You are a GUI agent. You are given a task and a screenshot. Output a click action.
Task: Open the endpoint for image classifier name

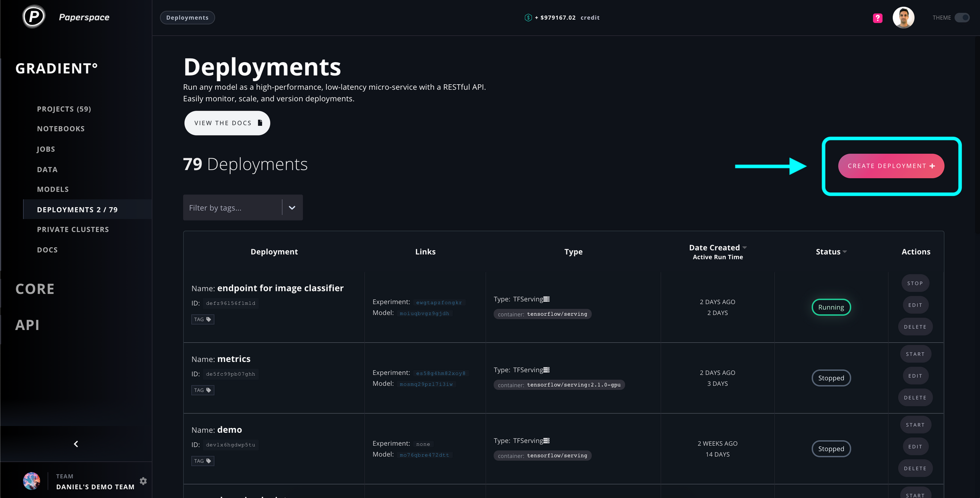pos(280,288)
